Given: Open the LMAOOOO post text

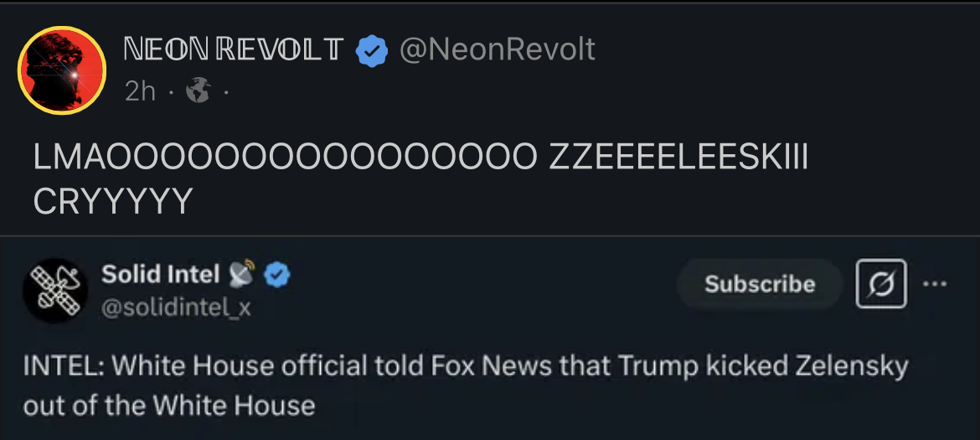Looking at the screenshot, I should tap(419, 158).
